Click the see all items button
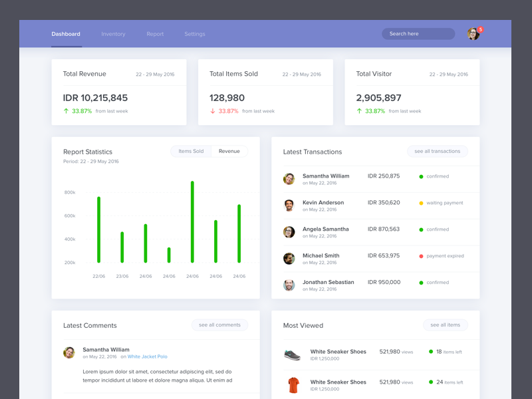 [x=445, y=325]
